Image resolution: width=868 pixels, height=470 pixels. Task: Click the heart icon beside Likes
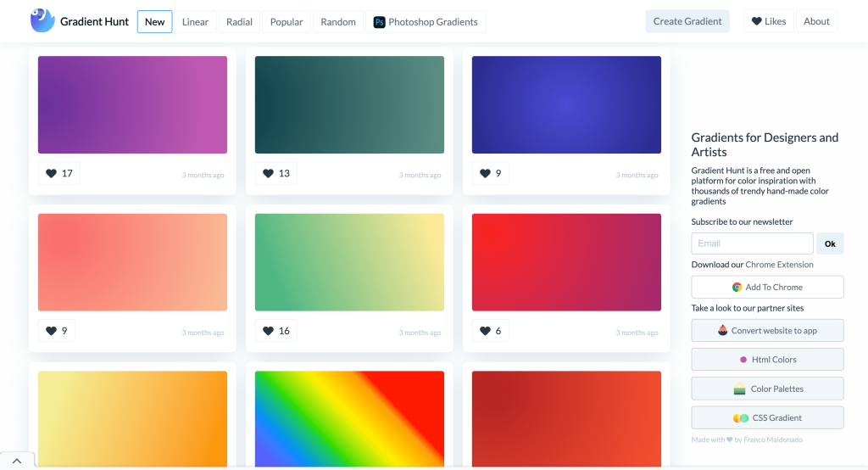tap(756, 21)
